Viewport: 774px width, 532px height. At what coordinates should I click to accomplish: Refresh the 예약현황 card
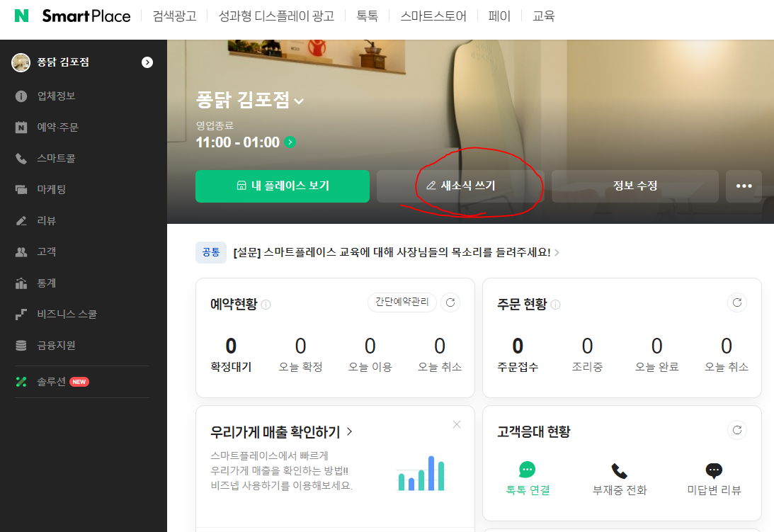(x=450, y=302)
